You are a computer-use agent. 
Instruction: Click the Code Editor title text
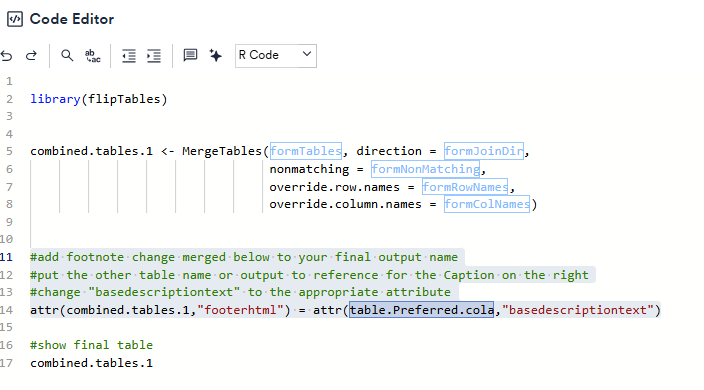coord(72,19)
